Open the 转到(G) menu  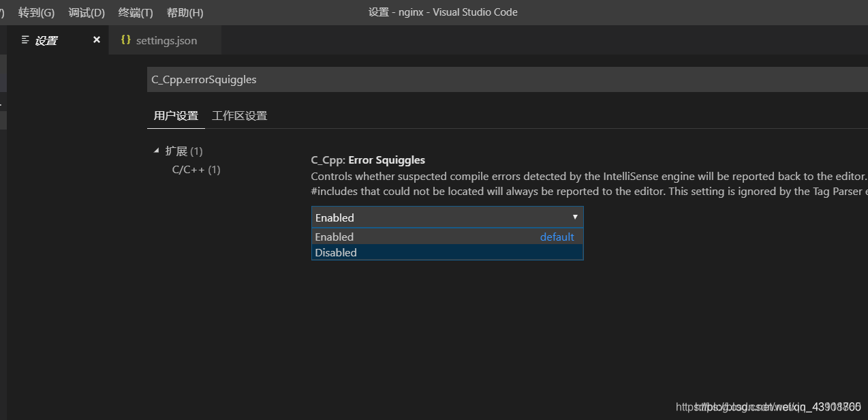click(x=36, y=12)
